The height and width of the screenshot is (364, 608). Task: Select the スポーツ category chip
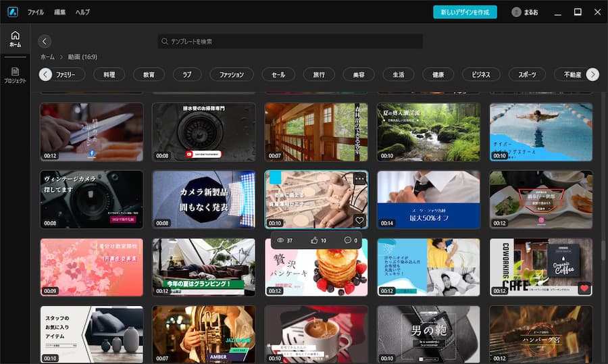click(x=527, y=74)
